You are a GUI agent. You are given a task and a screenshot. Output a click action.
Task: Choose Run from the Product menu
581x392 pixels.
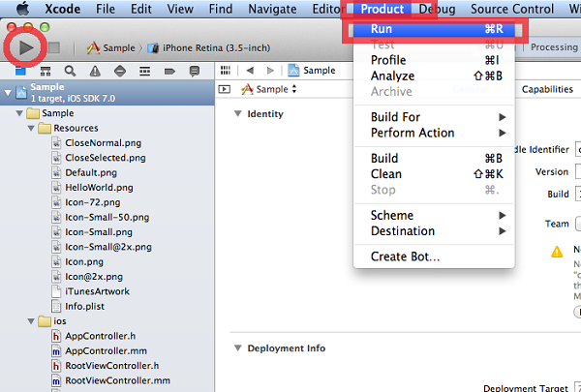[434, 29]
